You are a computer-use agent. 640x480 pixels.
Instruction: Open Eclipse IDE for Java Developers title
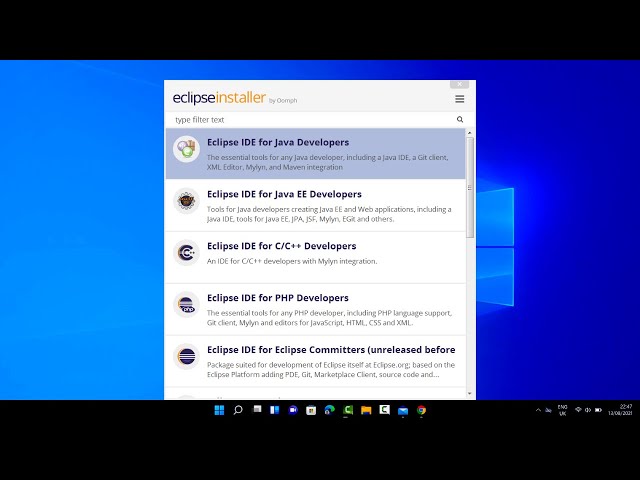278,142
